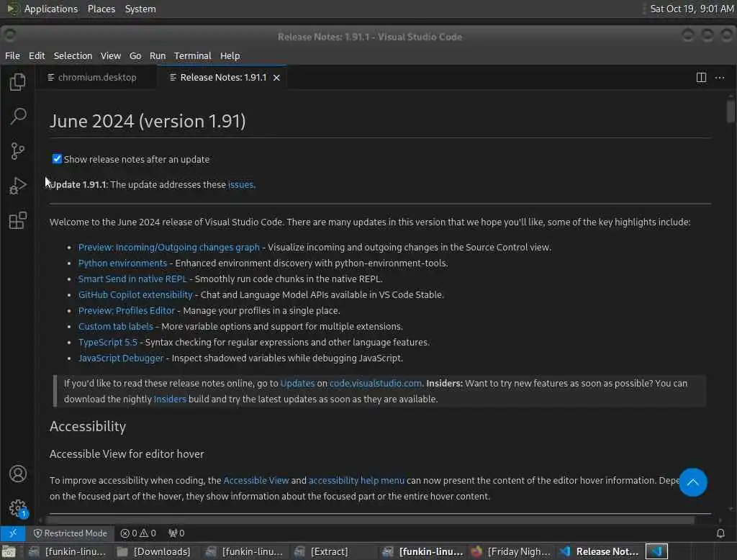Screen dimensions: 737x560
Task: Open the Search view in activity bar
Action: (17, 116)
